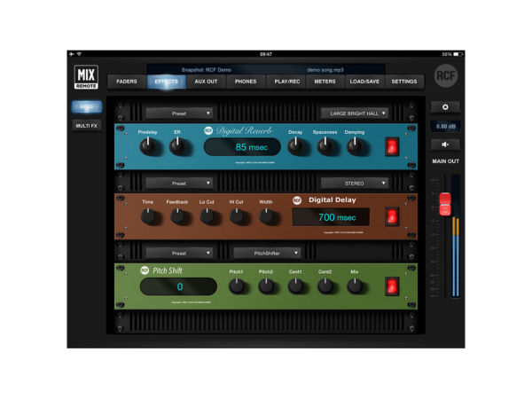Select the Phones tab

(x=246, y=82)
